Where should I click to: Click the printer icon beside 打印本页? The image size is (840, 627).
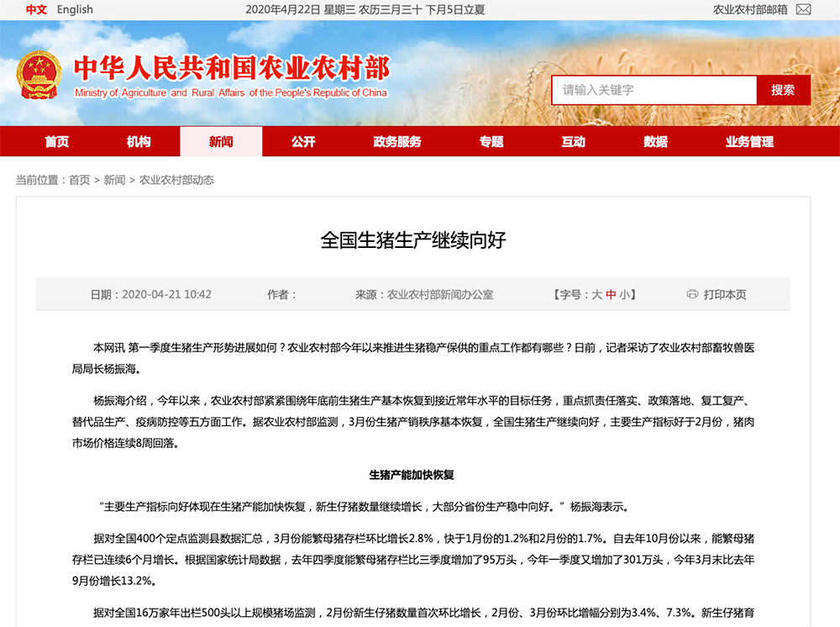692,294
